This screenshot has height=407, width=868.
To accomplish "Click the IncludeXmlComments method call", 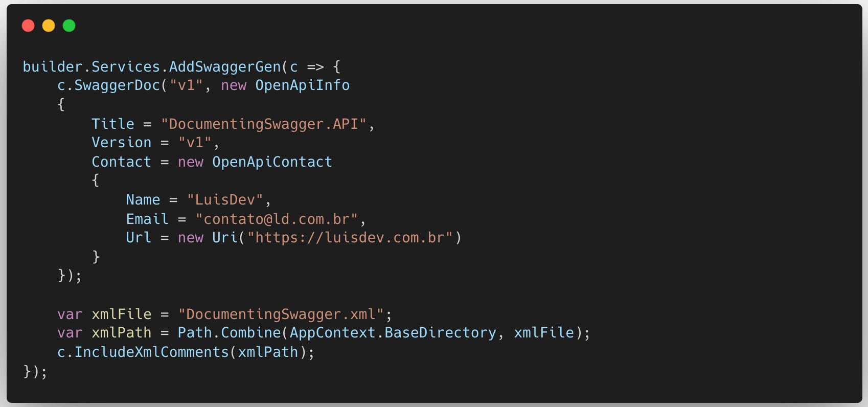I will point(151,352).
